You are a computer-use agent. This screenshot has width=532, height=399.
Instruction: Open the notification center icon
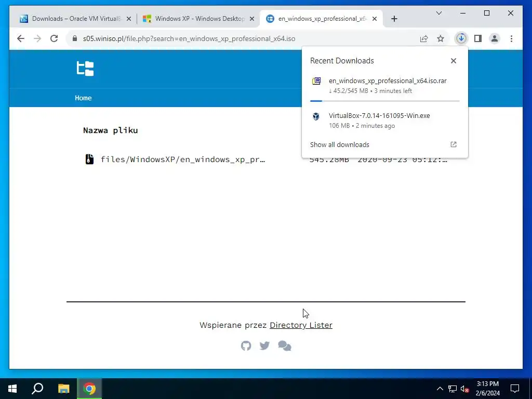coord(515,389)
